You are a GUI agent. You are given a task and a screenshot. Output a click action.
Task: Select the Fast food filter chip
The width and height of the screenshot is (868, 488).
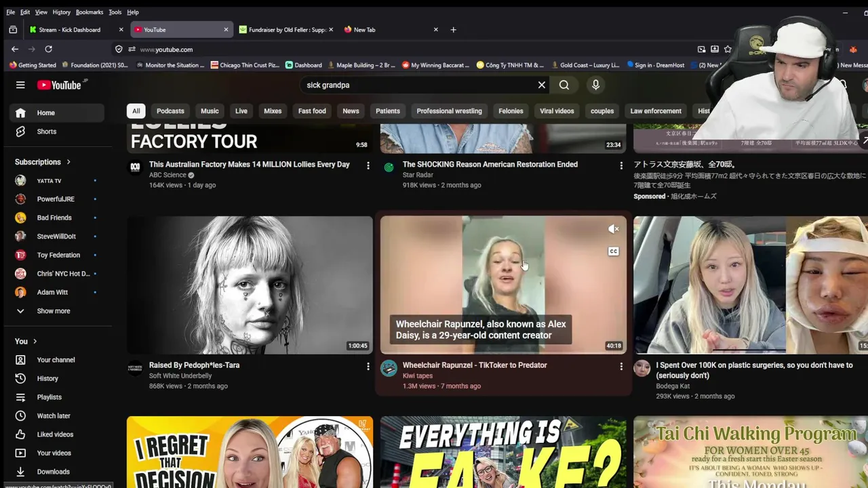click(312, 111)
